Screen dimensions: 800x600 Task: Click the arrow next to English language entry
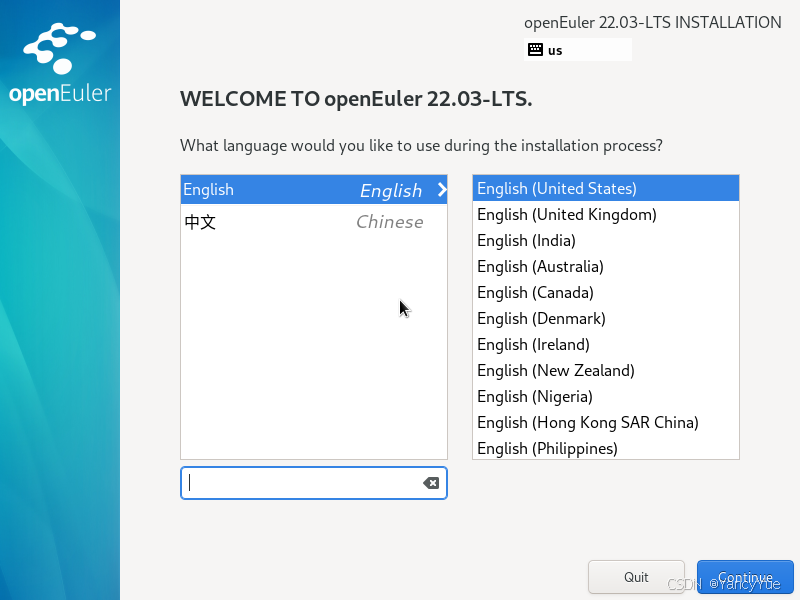pyautogui.click(x=440, y=190)
